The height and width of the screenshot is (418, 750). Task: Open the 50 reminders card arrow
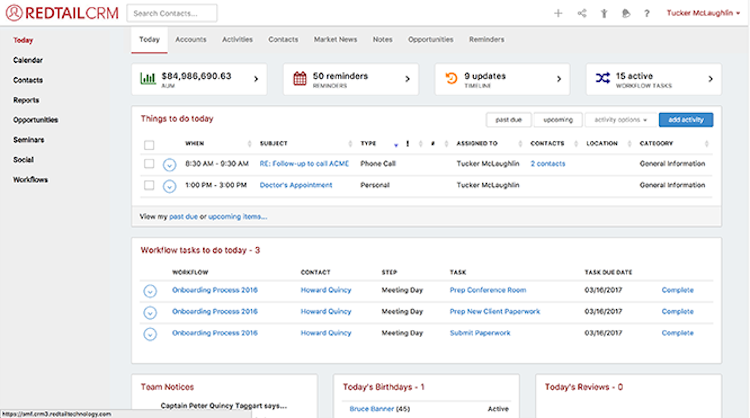tap(408, 79)
